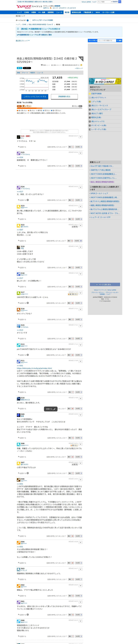Expand the chevron menu on post 524
138x644 pixels.
[80, 187]
